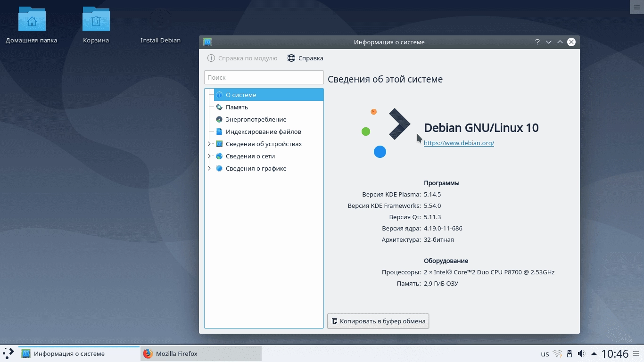Click the Debian GNU/Linux 10 heading

(481, 128)
